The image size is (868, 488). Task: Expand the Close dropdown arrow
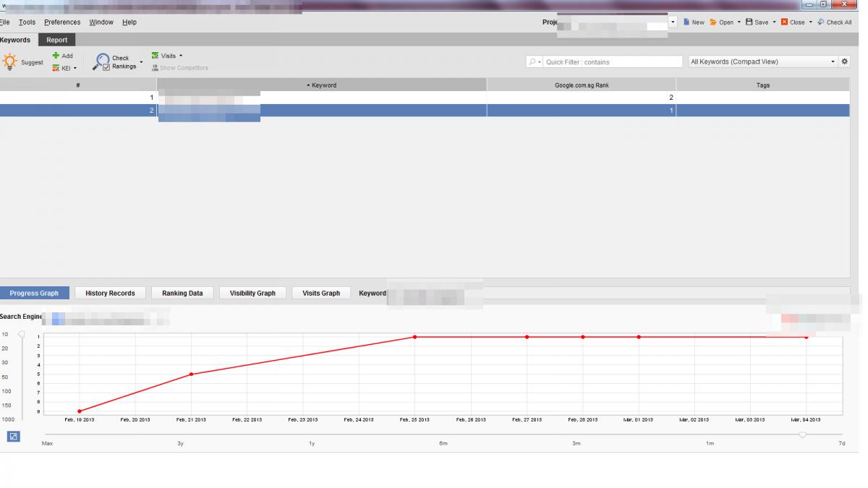[x=811, y=22]
